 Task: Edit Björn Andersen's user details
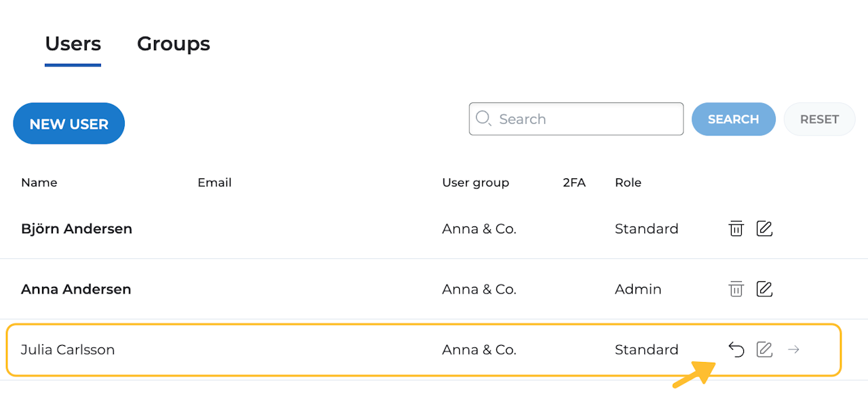tap(764, 228)
